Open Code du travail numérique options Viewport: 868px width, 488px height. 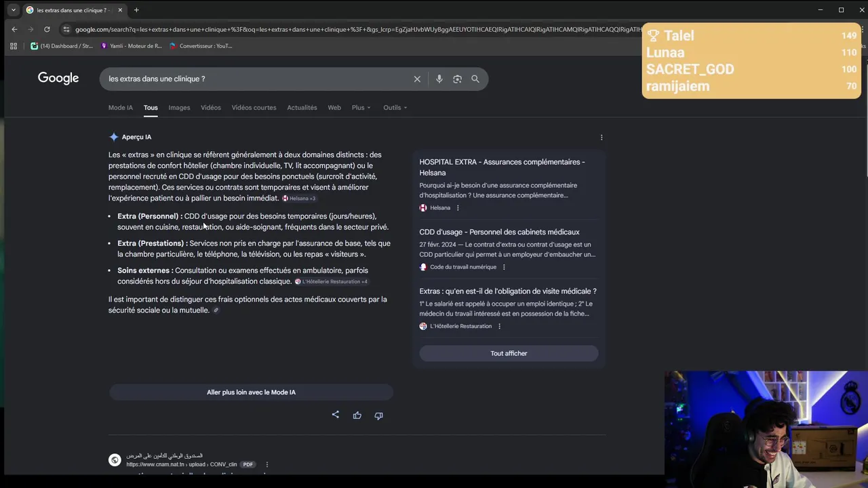point(504,267)
